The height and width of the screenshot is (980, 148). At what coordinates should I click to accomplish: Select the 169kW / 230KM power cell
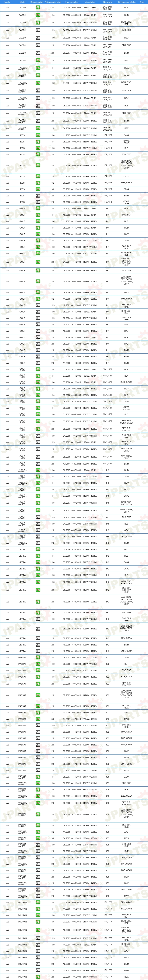90,293
